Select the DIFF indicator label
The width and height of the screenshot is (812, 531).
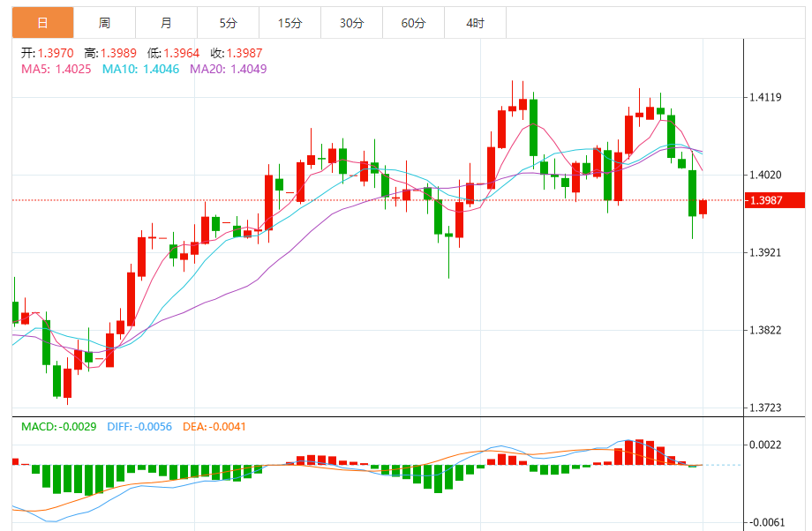click(139, 427)
